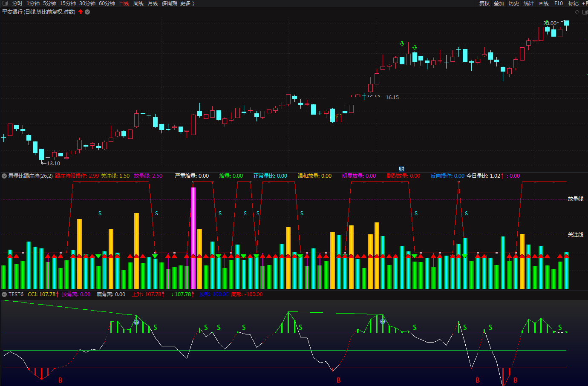Switch to the 分时 time-share view
Image resolution: width=588 pixels, height=386 pixels.
(x=17, y=3)
